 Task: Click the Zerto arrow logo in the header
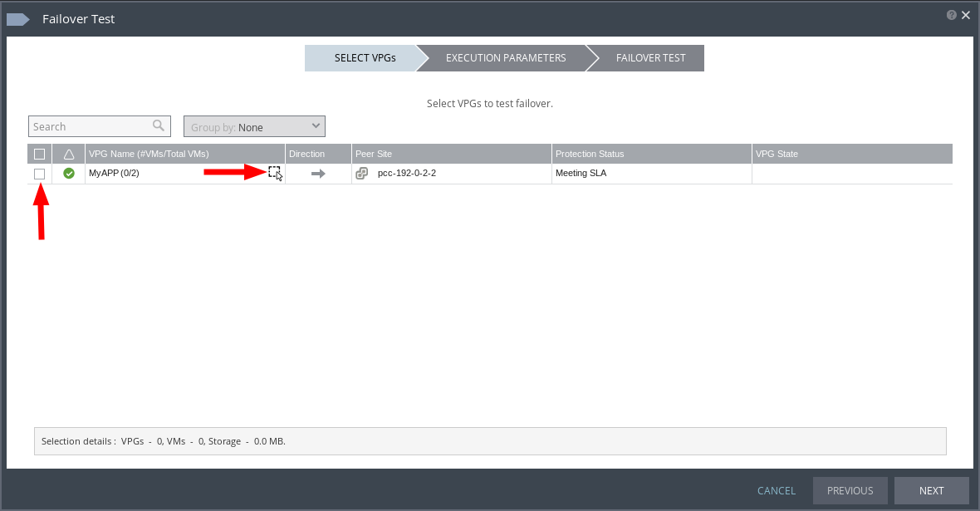click(x=17, y=18)
